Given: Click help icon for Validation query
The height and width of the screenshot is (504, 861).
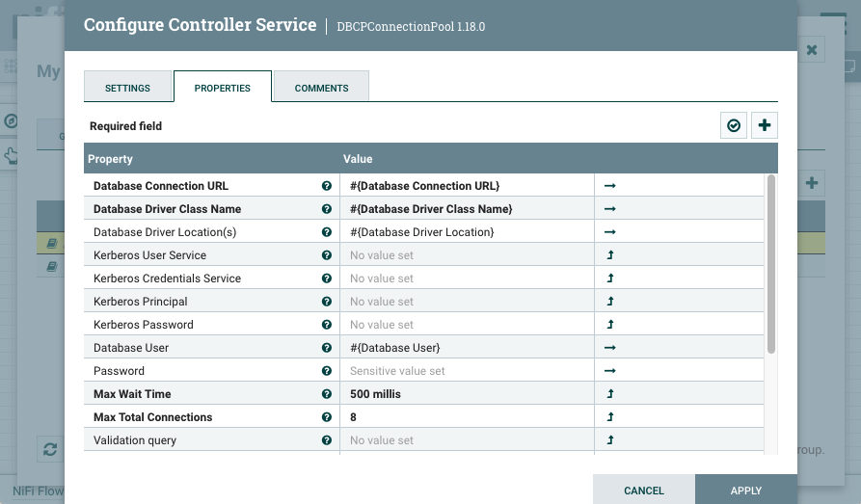Looking at the screenshot, I should pyautogui.click(x=327, y=440).
